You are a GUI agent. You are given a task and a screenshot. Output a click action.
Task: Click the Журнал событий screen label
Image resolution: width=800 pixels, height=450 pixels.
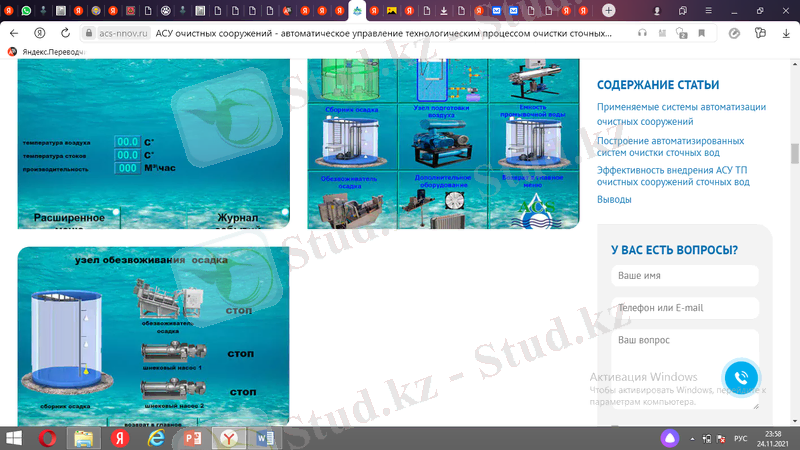point(237,220)
